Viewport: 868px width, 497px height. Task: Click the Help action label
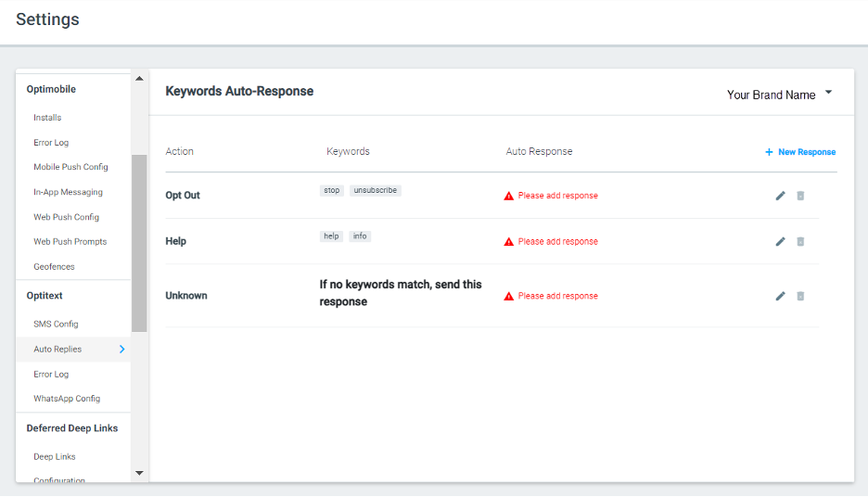coord(176,241)
